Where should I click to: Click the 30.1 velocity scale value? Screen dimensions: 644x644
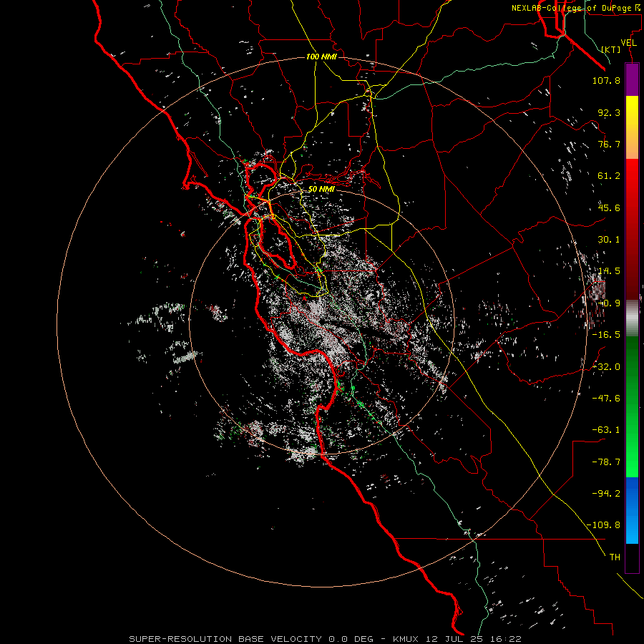(x=609, y=240)
